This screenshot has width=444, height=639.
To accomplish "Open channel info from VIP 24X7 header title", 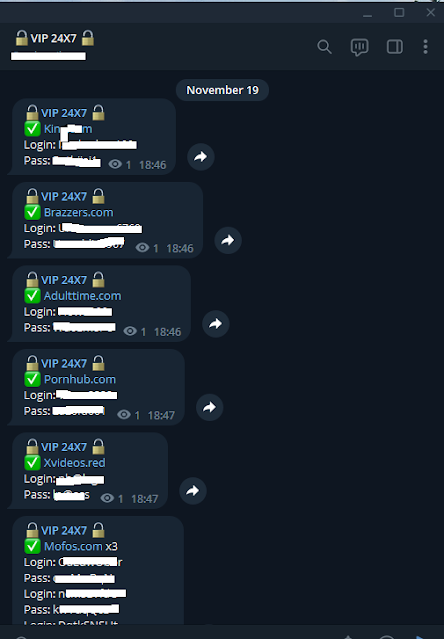I will [x=55, y=38].
